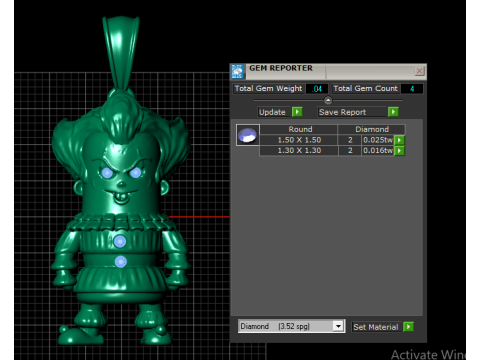Click the Set Material label

click(376, 327)
